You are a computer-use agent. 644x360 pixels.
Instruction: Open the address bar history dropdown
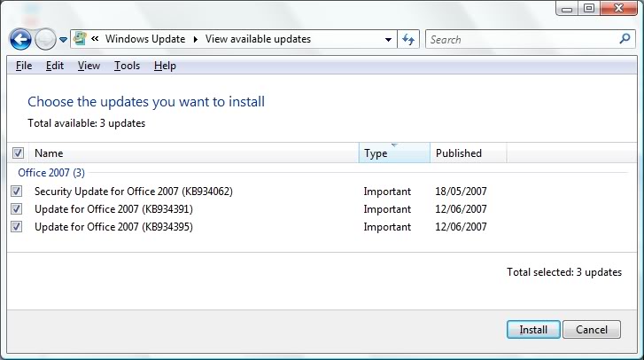click(388, 39)
